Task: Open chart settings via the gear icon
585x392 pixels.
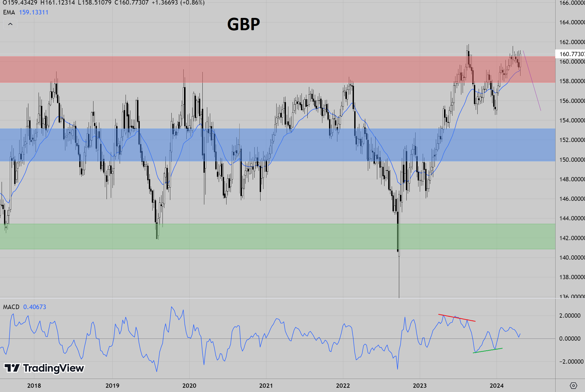Action: pyautogui.click(x=573, y=386)
